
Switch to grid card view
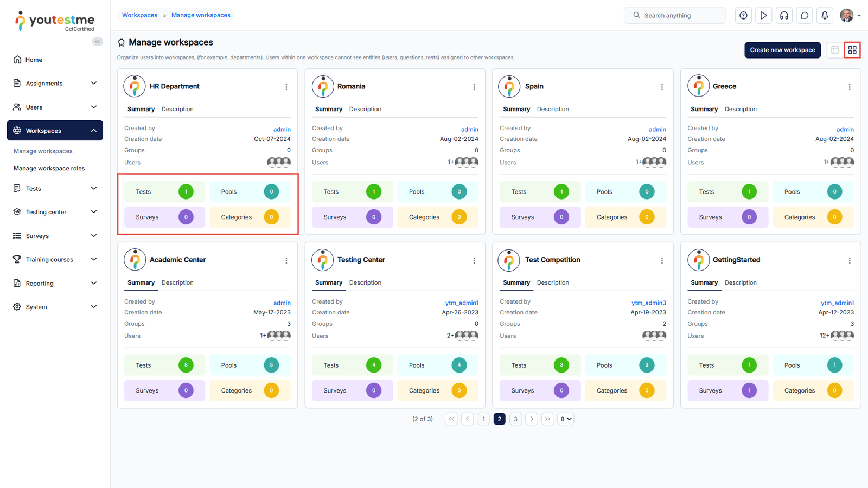(852, 50)
